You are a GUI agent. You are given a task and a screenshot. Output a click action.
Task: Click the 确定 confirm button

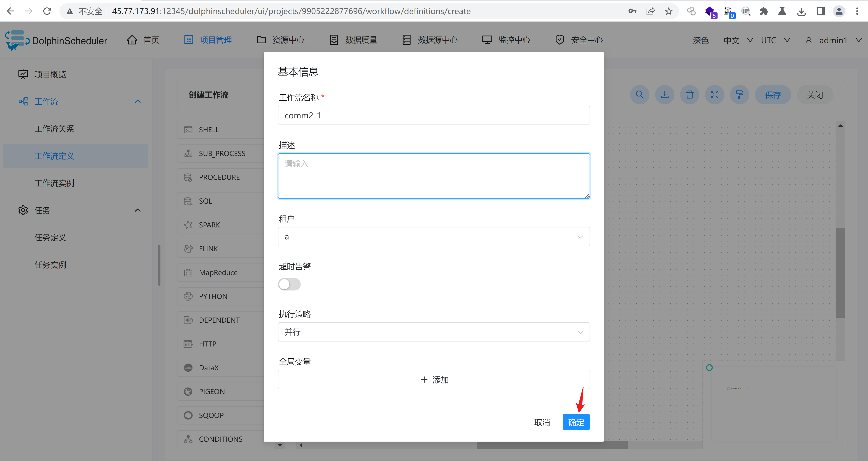coord(576,422)
